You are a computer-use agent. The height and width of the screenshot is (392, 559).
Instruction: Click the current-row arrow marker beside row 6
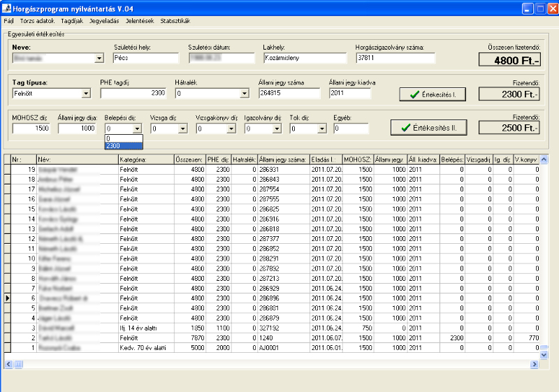7,298
